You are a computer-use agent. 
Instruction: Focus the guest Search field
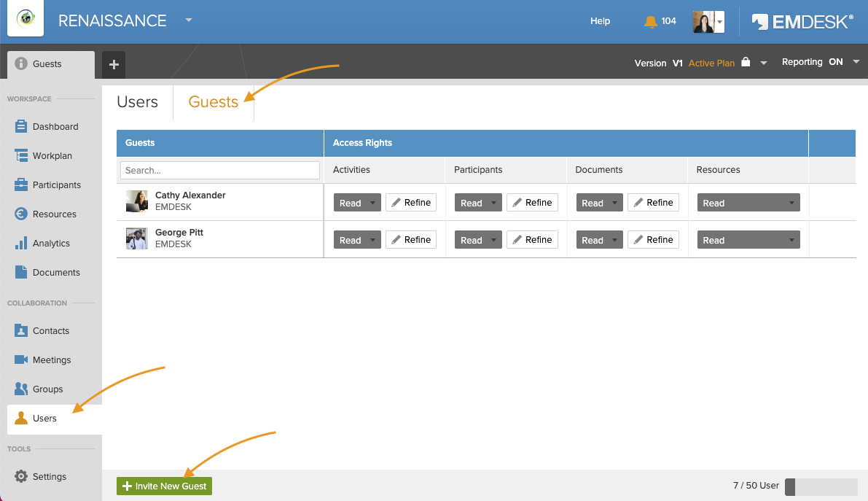220,170
